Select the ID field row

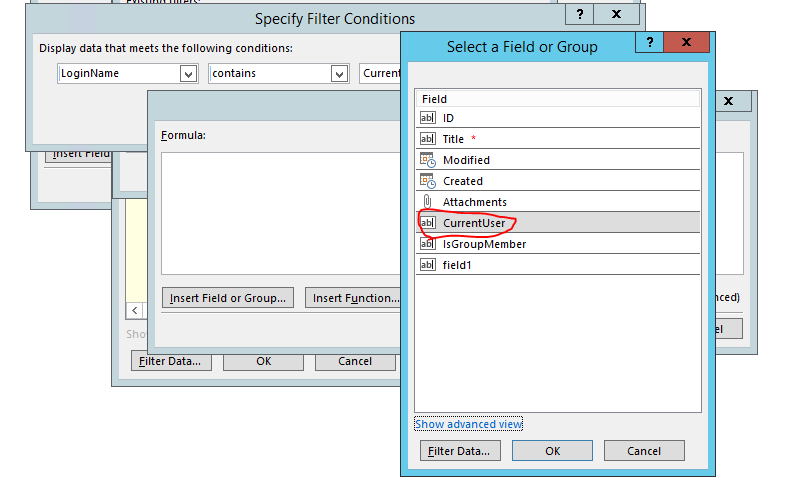tap(558, 118)
